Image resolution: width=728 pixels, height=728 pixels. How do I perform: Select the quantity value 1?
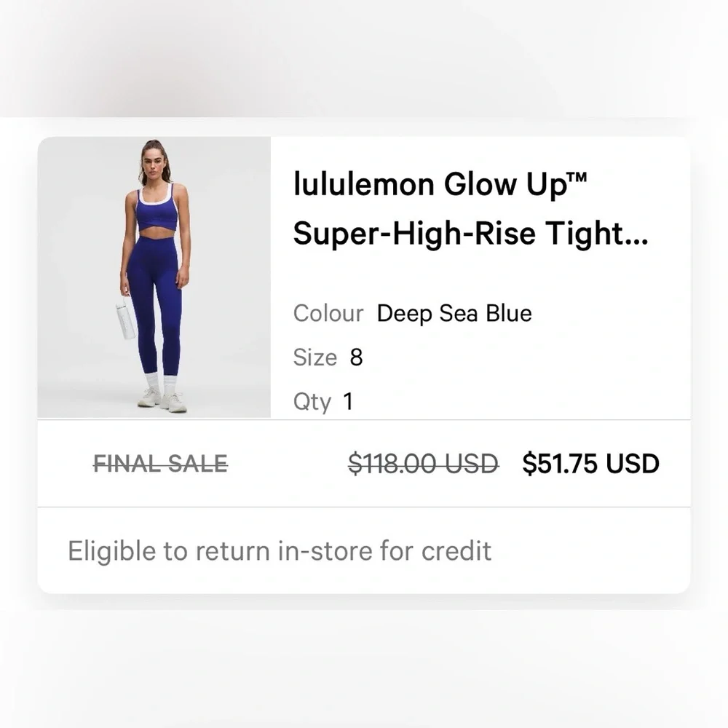[x=348, y=401]
